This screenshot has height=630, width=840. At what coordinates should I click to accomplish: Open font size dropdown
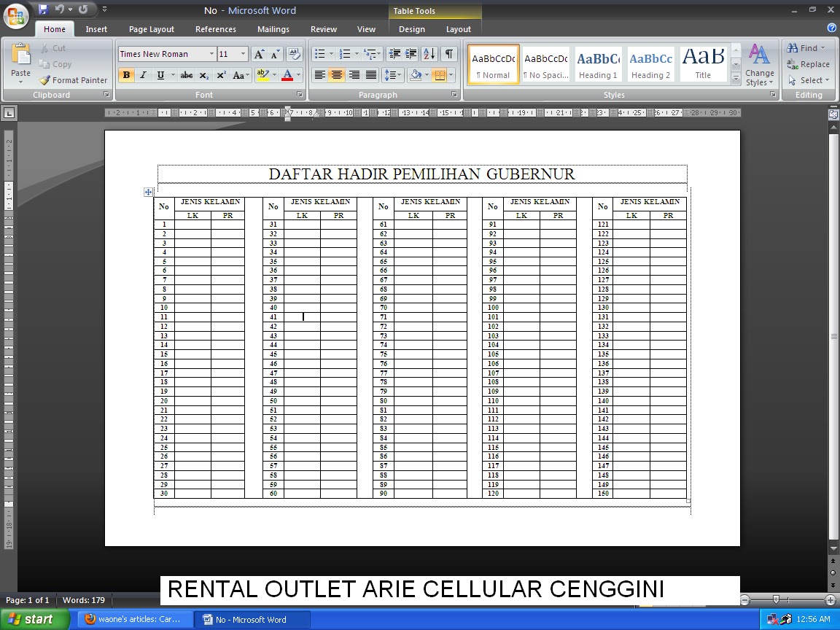point(244,54)
